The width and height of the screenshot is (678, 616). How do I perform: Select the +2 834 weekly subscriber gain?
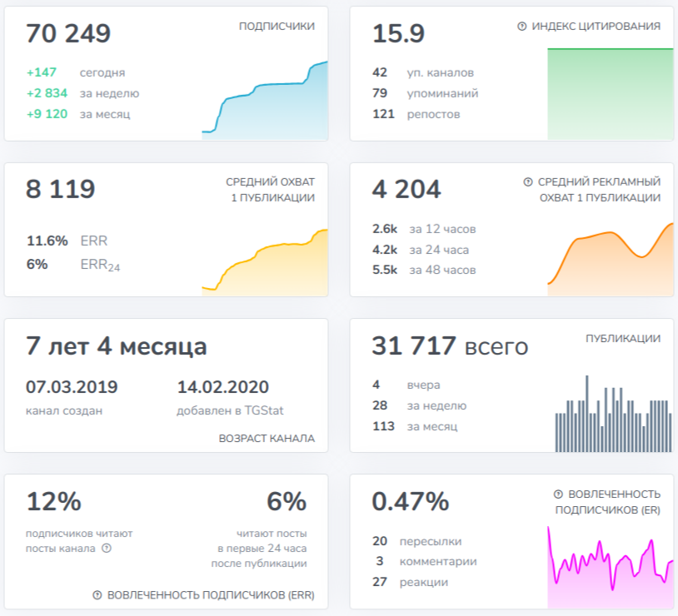click(47, 93)
